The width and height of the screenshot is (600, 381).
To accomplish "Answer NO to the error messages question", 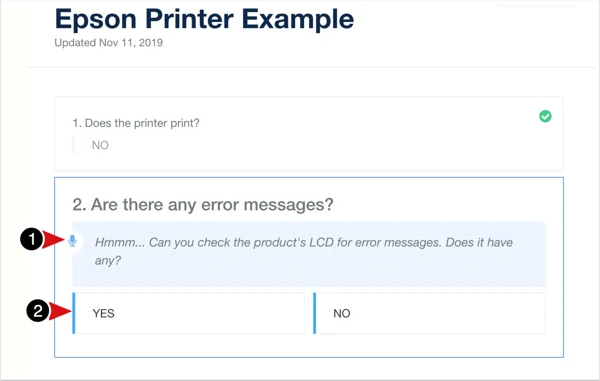I will pos(429,313).
